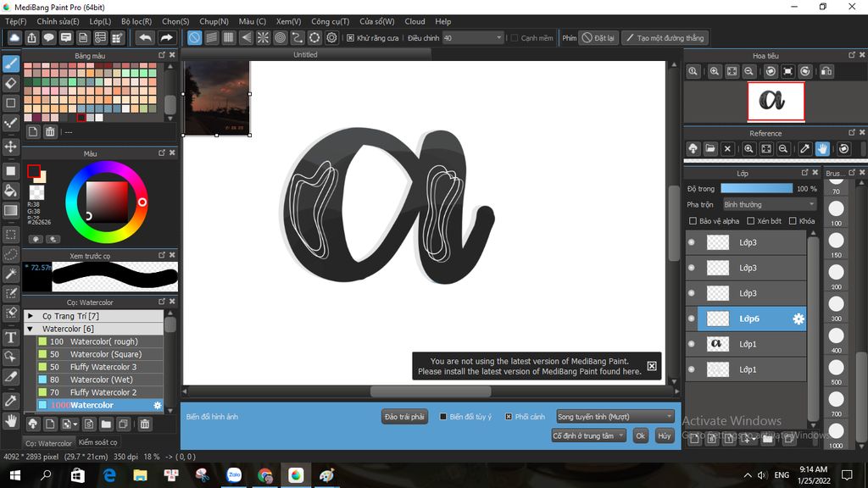Enable the grid snap guide

point(229,37)
